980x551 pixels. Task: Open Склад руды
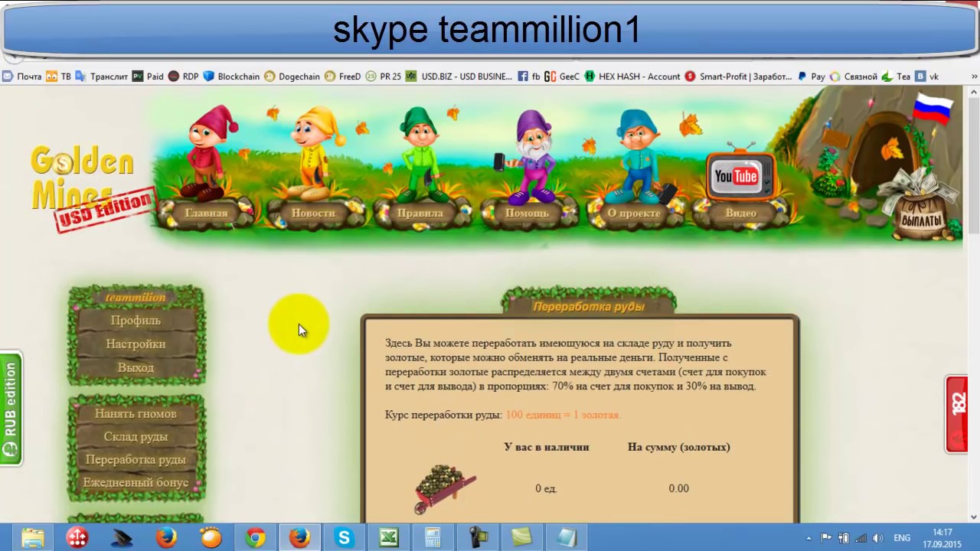136,436
